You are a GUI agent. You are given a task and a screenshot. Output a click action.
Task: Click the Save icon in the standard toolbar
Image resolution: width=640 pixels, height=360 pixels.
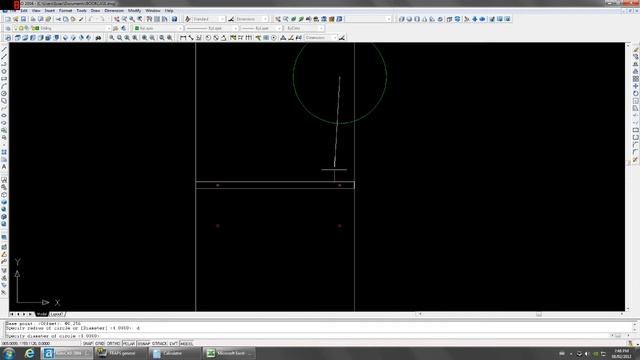click(x=23, y=19)
